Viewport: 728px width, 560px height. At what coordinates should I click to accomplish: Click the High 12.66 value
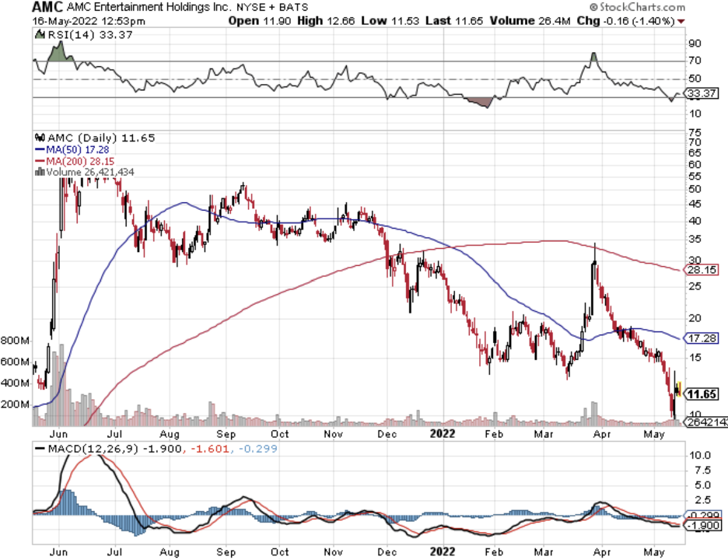(326, 21)
